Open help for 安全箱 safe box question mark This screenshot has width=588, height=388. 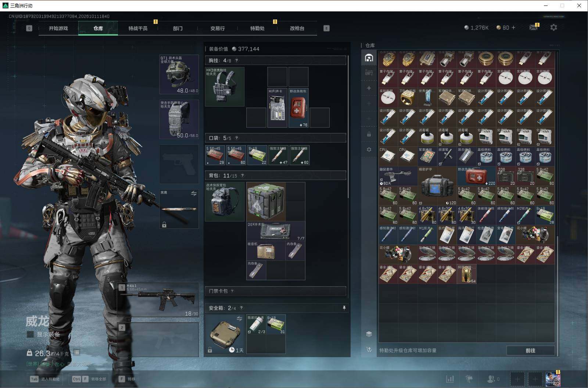point(241,308)
